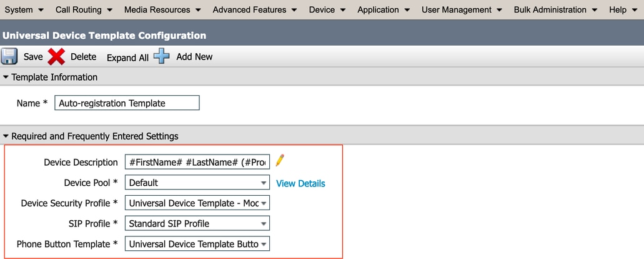Viewport: 644px width, 259px height.
Task: Click the Save text button
Action: 33,57
